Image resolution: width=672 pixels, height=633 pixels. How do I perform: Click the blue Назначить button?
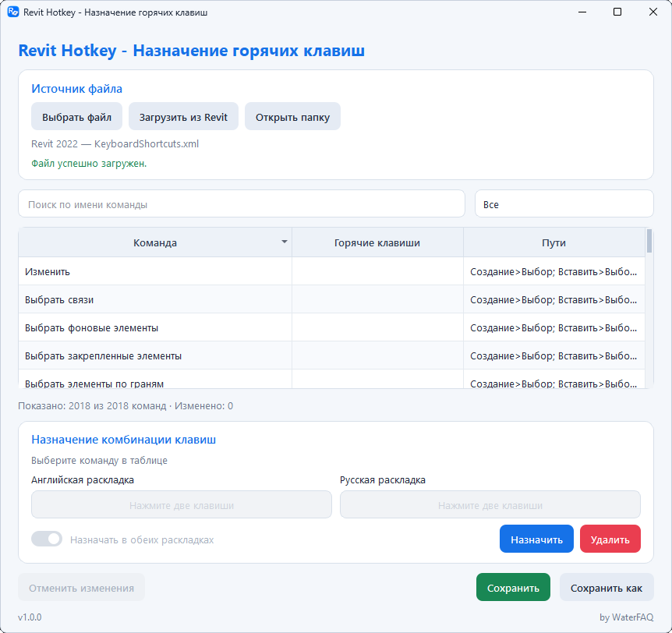[x=536, y=539]
